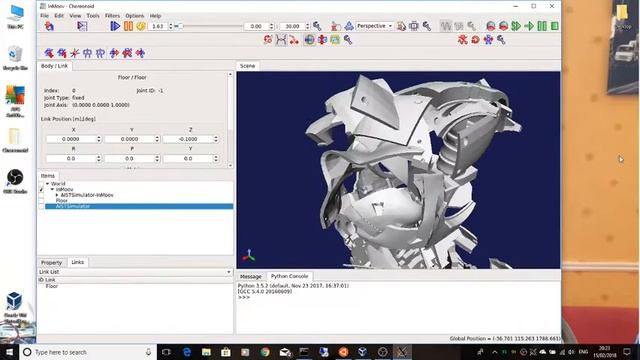Image resolution: width=640 pixels, height=360 pixels.
Task: Open the Help menu
Action: 156,16
